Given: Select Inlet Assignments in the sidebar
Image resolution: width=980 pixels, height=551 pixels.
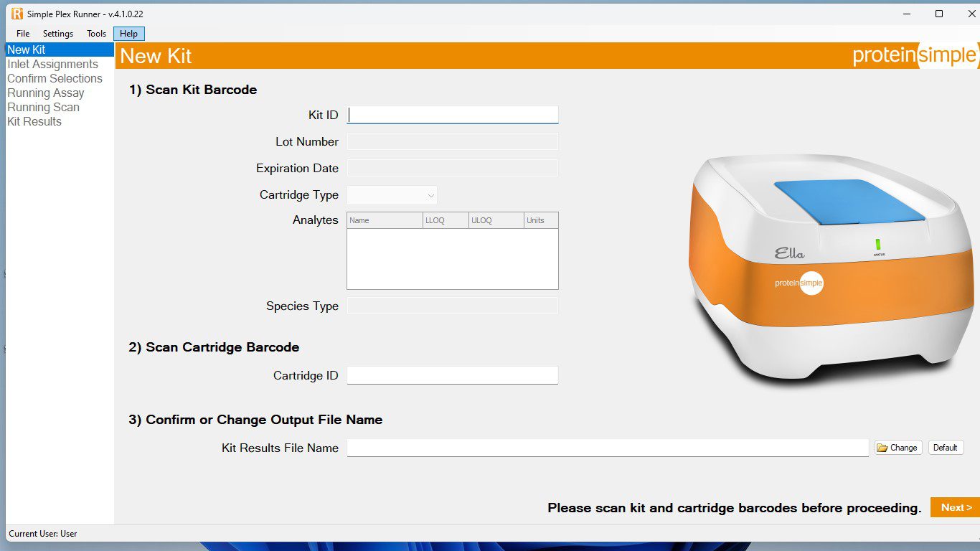Looking at the screenshot, I should point(52,64).
